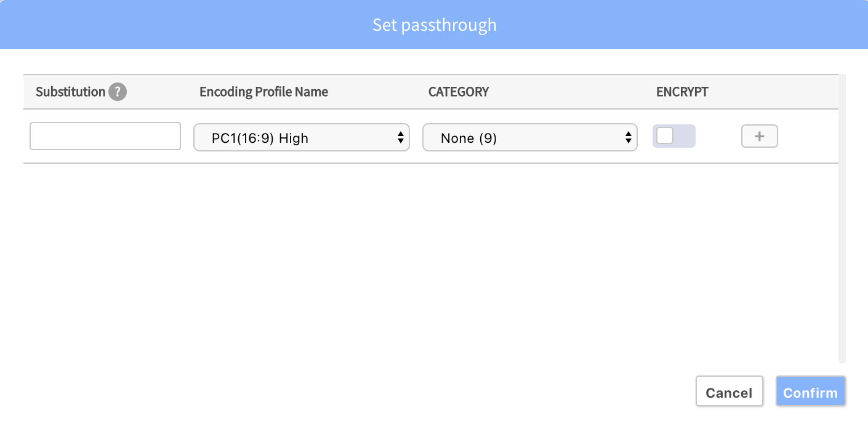The width and height of the screenshot is (868, 426).
Task: Add a new passthrough row with plus
Action: 760,137
